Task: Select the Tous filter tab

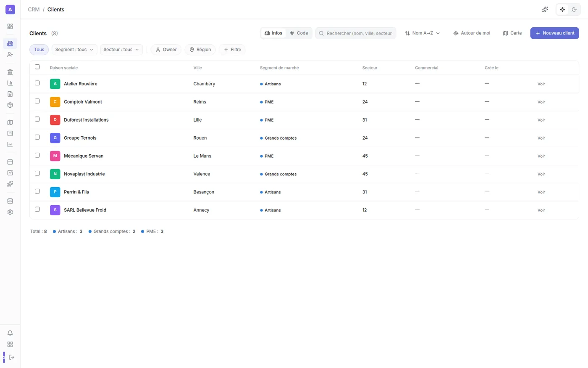Action: (39, 50)
